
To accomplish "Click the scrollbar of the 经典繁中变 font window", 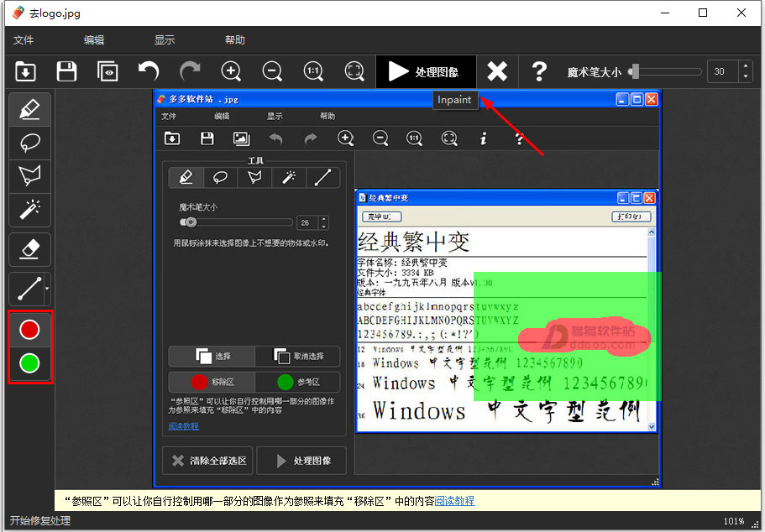I will coord(652,329).
